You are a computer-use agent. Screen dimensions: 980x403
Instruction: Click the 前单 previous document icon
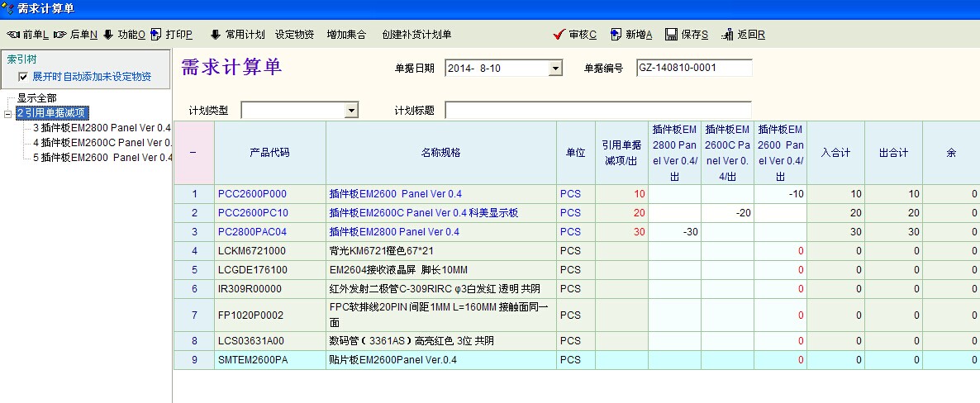click(13, 35)
